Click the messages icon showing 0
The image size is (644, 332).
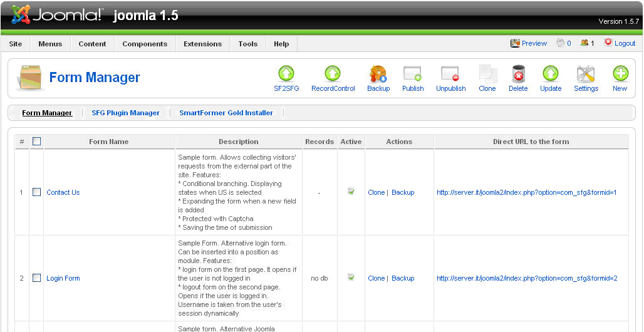[x=561, y=43]
